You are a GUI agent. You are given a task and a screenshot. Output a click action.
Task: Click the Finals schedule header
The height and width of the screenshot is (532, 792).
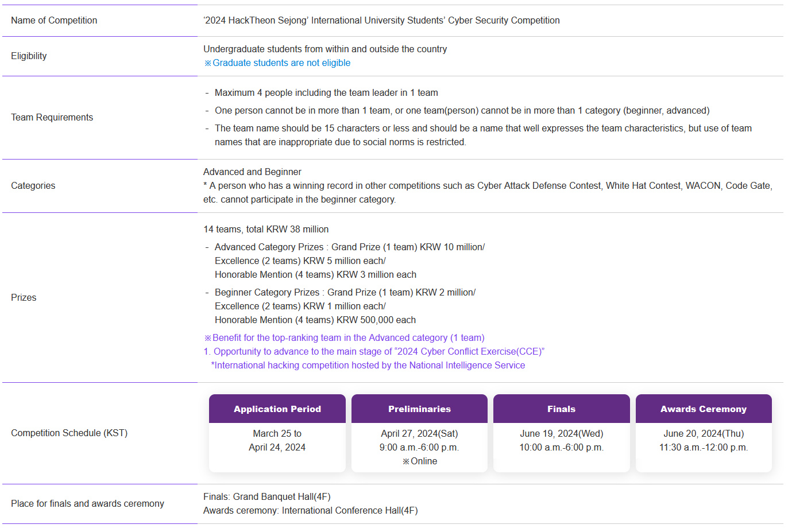click(x=561, y=409)
